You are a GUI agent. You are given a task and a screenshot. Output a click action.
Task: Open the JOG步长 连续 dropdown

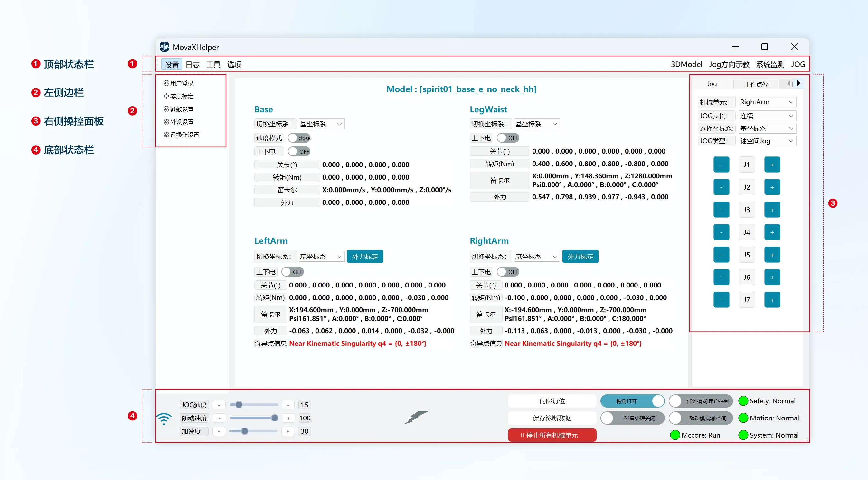tap(767, 116)
